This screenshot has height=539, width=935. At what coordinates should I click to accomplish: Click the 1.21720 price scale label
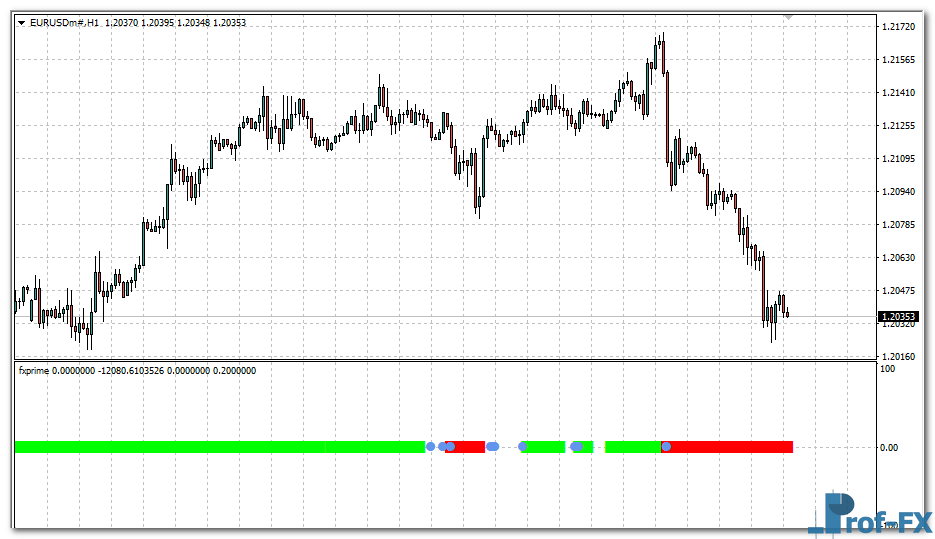pyautogui.click(x=896, y=26)
